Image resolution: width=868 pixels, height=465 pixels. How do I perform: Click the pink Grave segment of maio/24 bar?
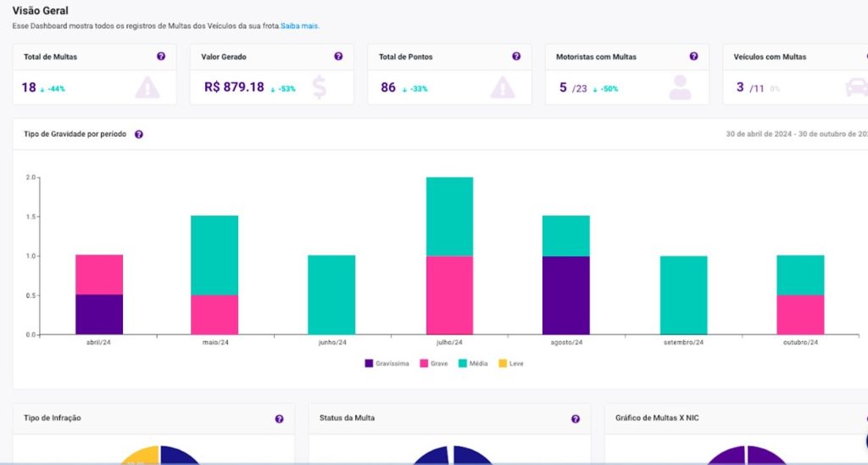(x=214, y=315)
